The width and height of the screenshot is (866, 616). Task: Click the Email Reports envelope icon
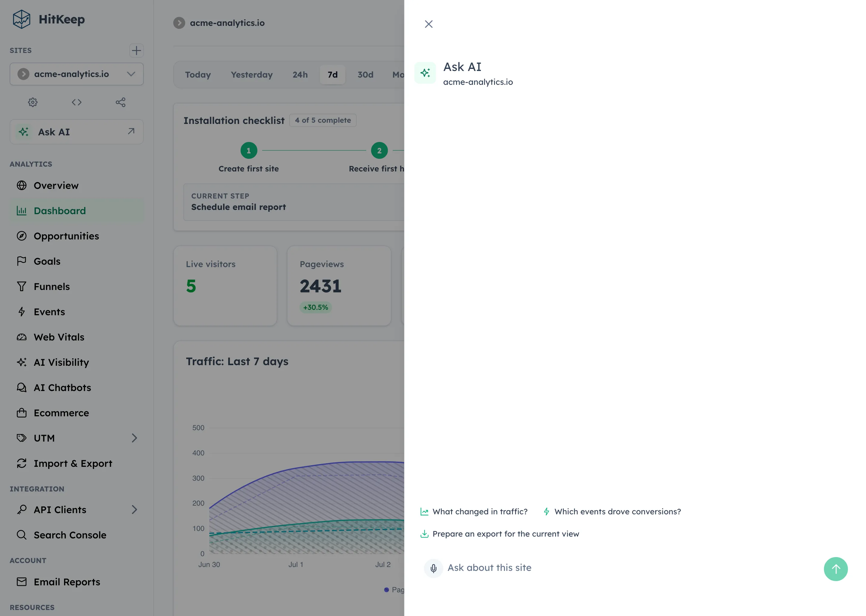pos(22,581)
